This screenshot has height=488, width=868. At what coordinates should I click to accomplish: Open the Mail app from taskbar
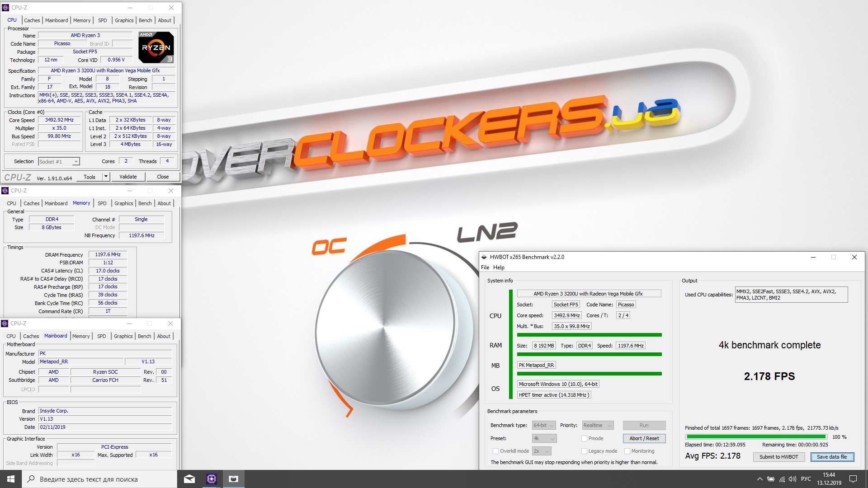click(x=189, y=479)
